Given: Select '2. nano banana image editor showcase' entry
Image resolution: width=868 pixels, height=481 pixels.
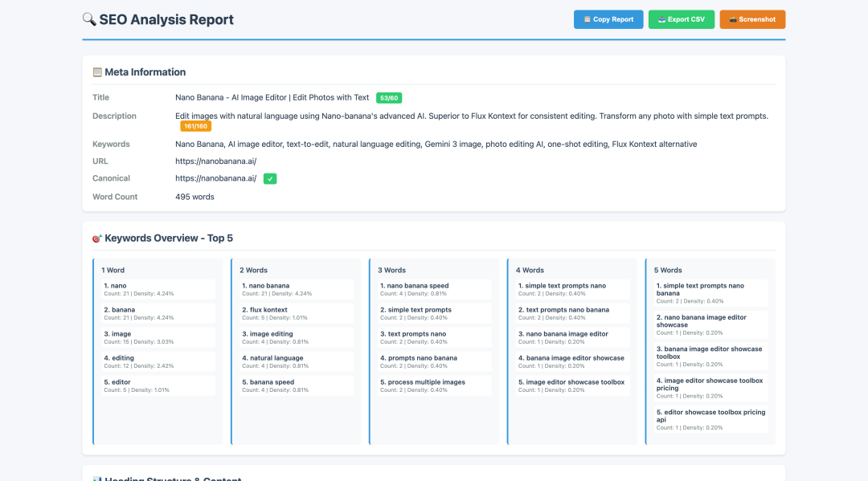Looking at the screenshot, I should (x=710, y=325).
